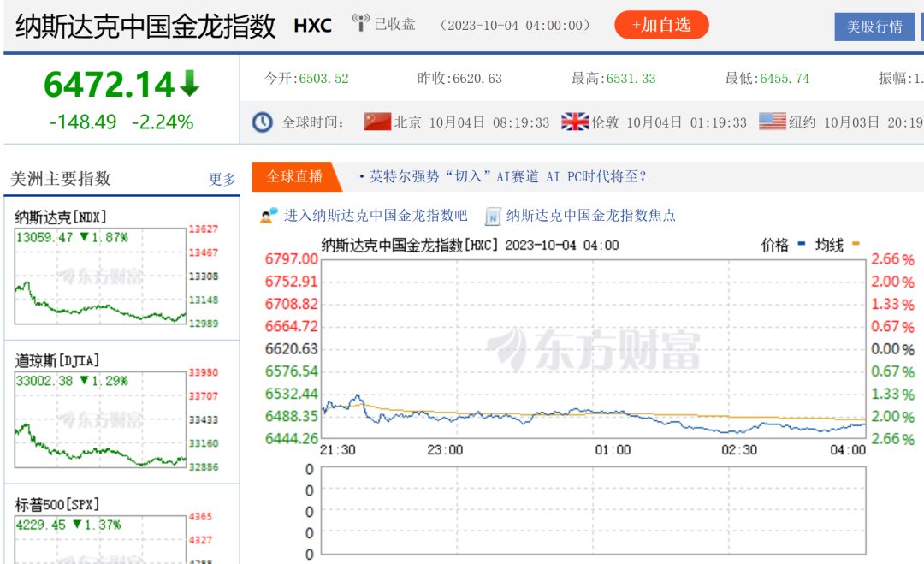
Task: Click the page title 纳斯达克中国金龙指数
Action: (145, 26)
